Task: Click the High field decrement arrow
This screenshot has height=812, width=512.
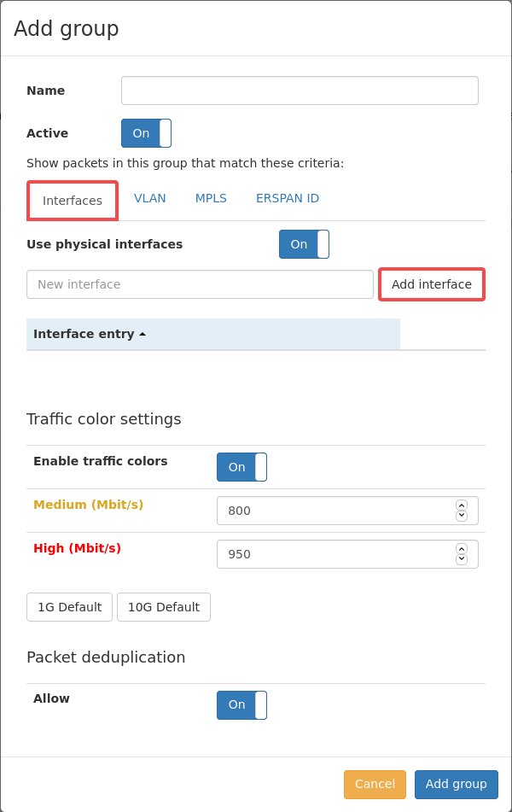Action: point(462,559)
